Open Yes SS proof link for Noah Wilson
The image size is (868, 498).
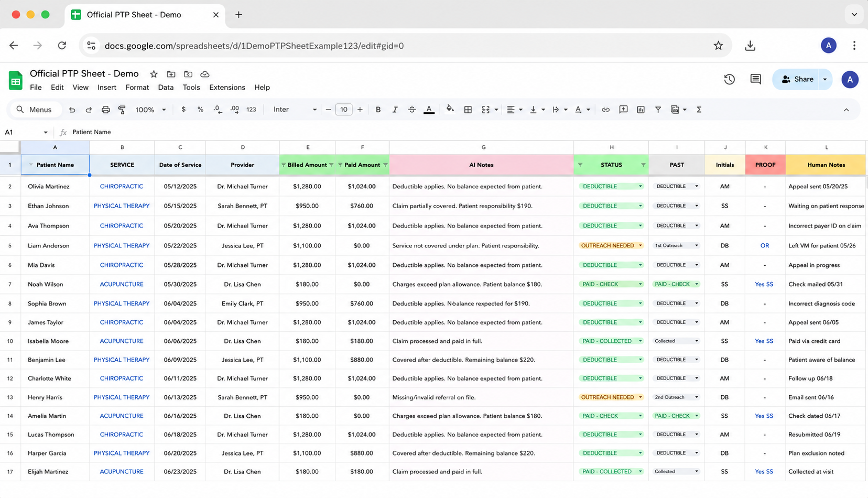pyautogui.click(x=764, y=284)
